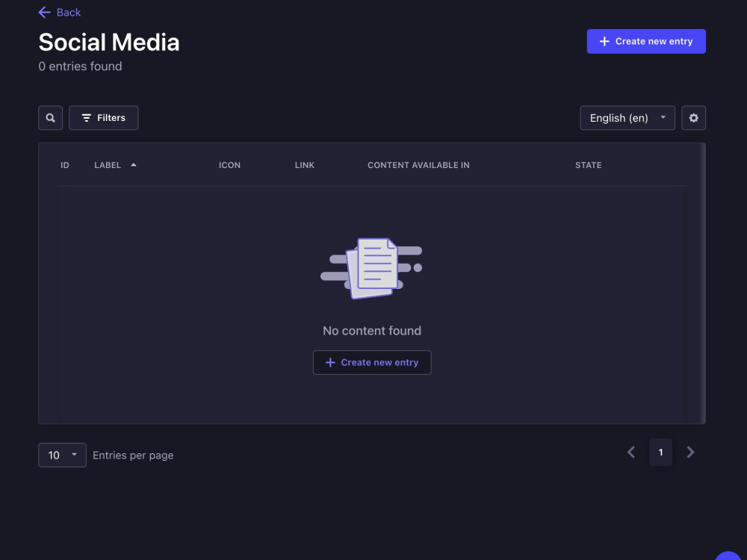Click the LINK column header
The height and width of the screenshot is (560, 747).
coord(305,165)
